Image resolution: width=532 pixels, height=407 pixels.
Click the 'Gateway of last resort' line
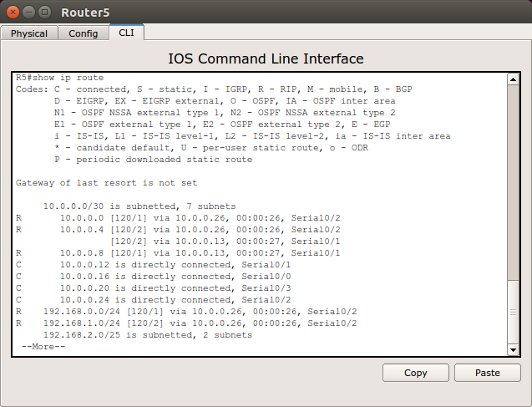coord(106,183)
